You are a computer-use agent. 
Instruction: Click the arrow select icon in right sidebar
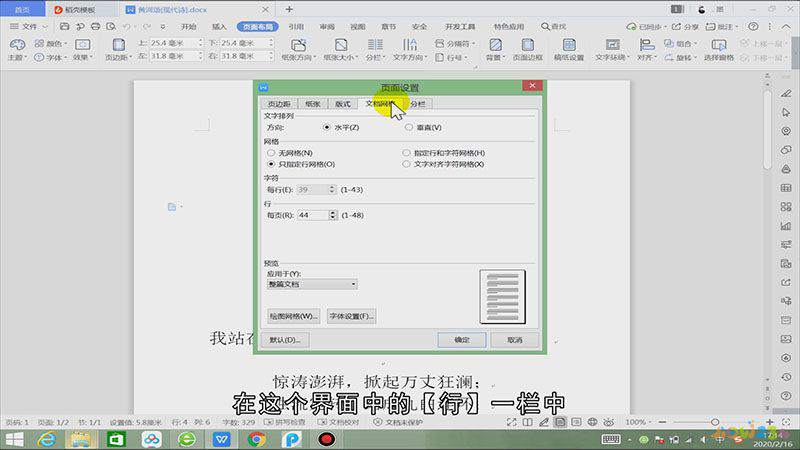786,112
